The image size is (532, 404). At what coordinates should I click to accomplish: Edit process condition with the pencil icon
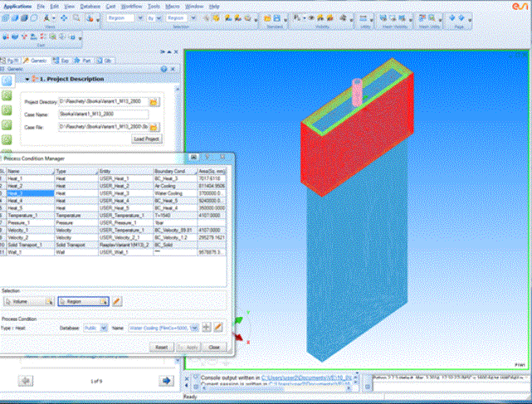[x=218, y=328]
